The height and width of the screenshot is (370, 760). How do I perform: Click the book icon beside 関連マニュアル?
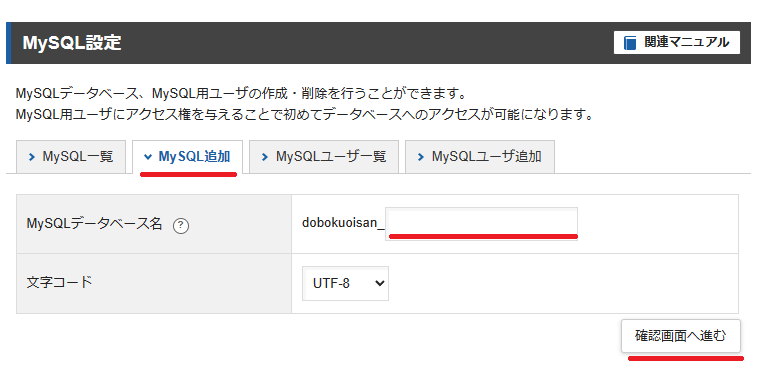[x=630, y=43]
